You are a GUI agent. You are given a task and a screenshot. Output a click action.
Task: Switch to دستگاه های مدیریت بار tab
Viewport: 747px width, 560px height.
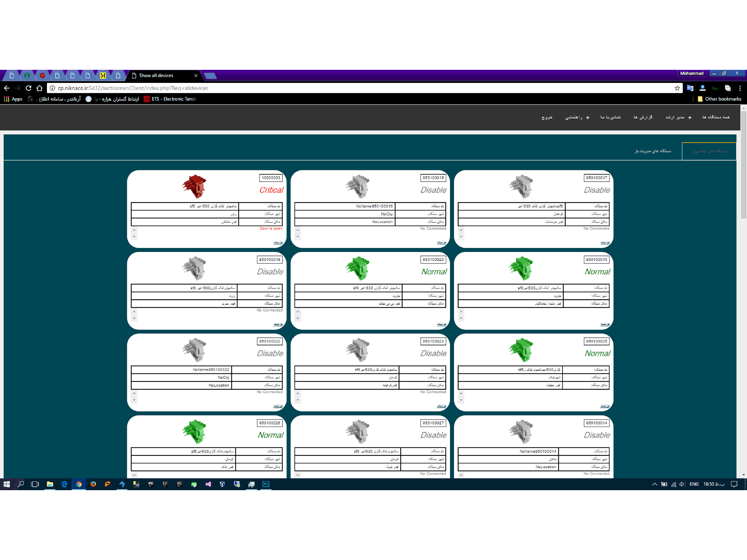pyautogui.click(x=653, y=151)
